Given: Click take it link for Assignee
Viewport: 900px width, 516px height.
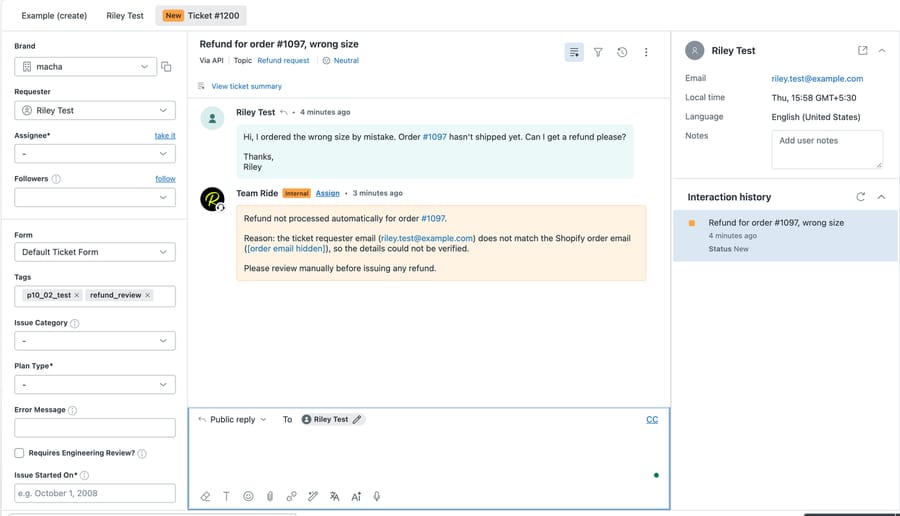Looking at the screenshot, I should (x=165, y=136).
